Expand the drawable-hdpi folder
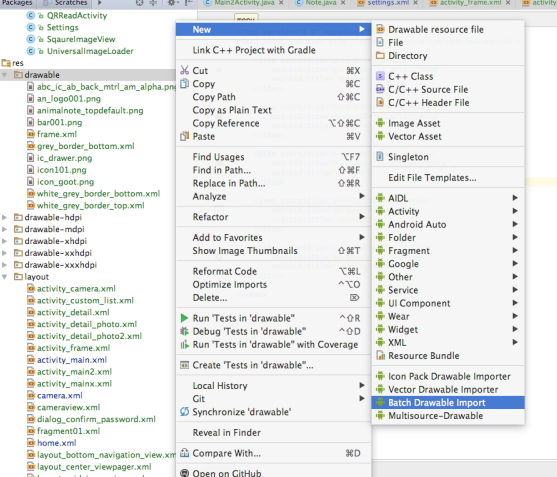The width and height of the screenshot is (557, 477). click(x=5, y=217)
